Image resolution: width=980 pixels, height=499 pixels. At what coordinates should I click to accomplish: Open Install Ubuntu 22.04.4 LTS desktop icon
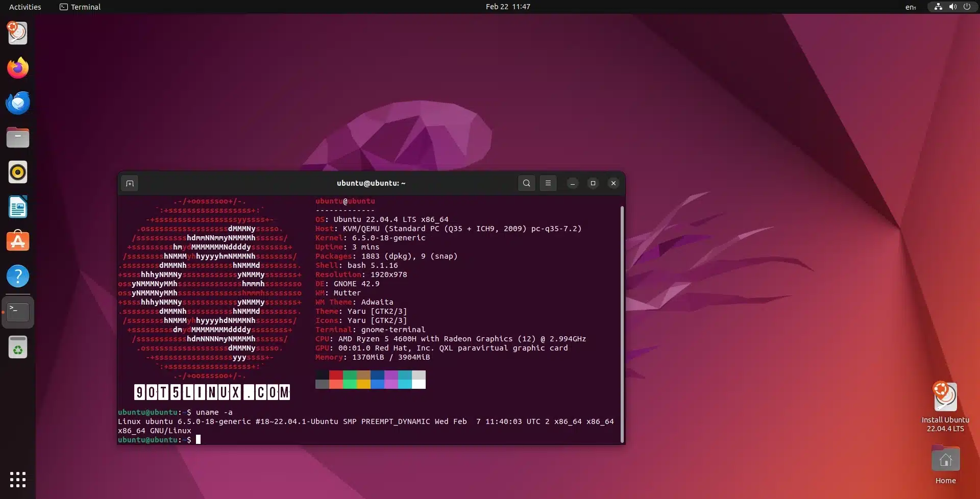945,398
